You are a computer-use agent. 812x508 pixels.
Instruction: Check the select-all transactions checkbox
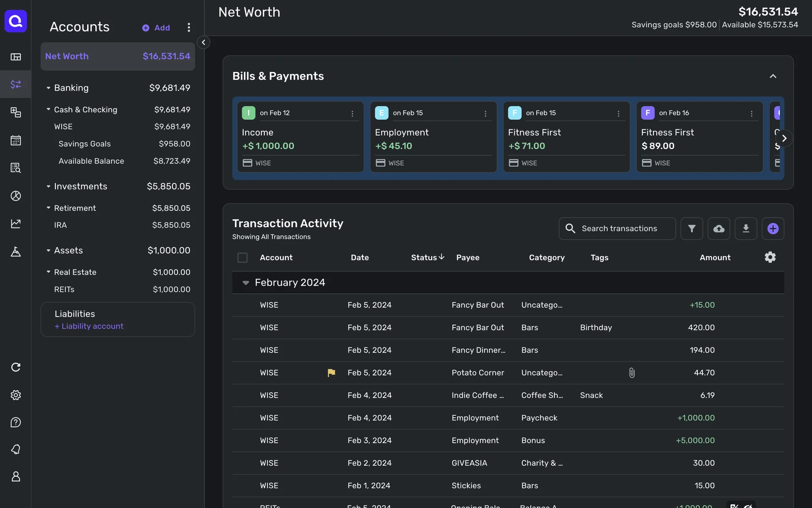tap(242, 257)
